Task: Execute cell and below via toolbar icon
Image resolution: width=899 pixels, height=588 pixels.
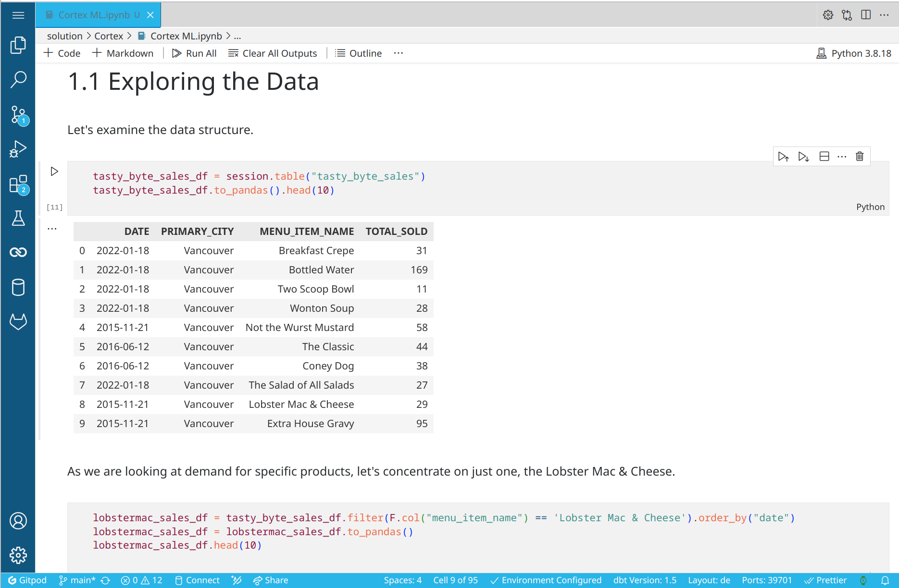Action: [x=803, y=156]
